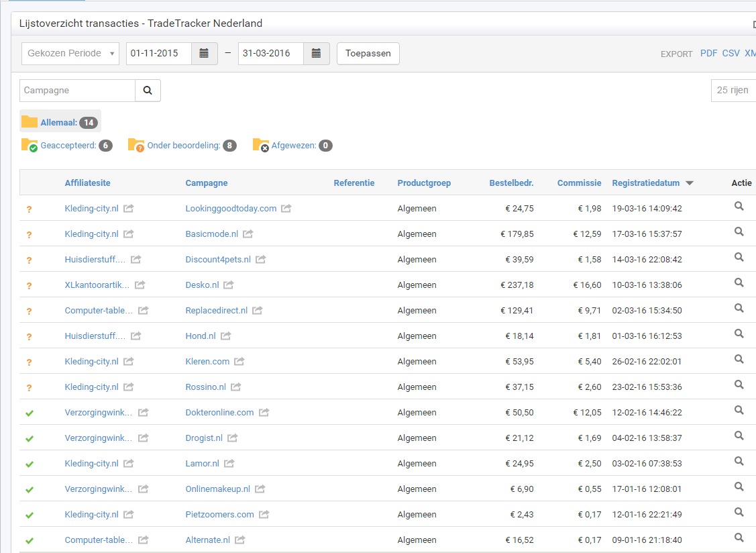Open the Pietzoomers.com campaign link

[x=219, y=514]
